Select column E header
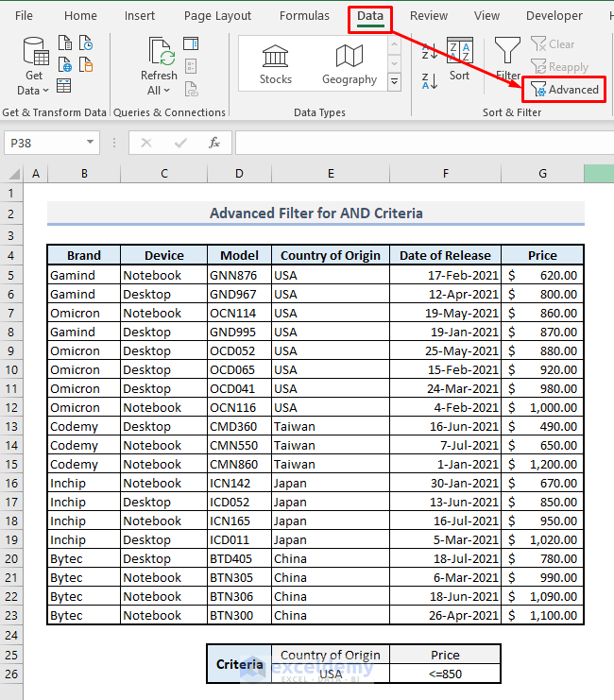 pyautogui.click(x=331, y=174)
